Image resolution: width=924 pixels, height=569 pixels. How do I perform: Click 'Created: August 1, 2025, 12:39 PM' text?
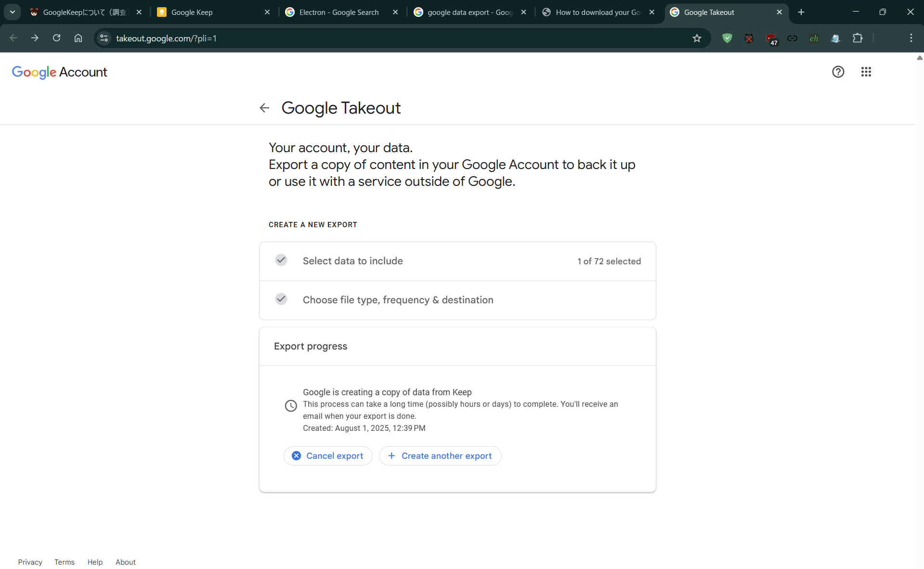tap(364, 428)
